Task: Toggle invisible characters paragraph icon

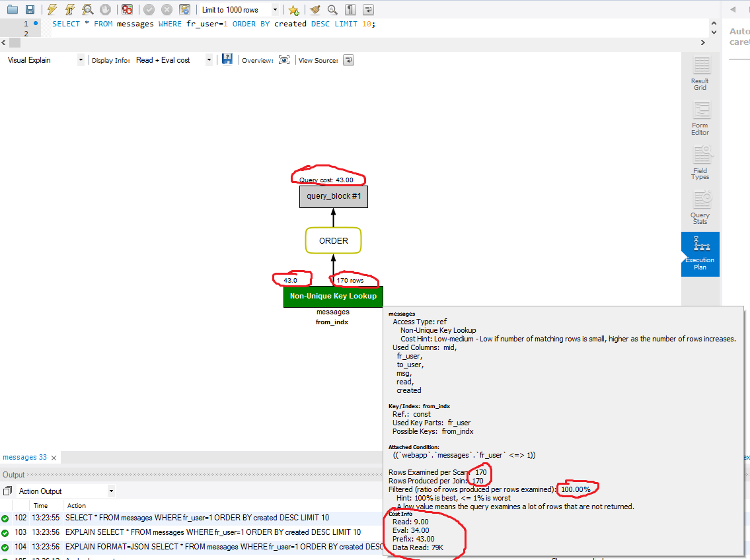Action: (x=351, y=9)
